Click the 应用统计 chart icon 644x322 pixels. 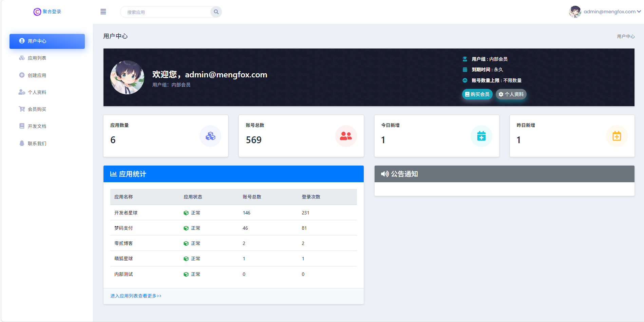[113, 174]
